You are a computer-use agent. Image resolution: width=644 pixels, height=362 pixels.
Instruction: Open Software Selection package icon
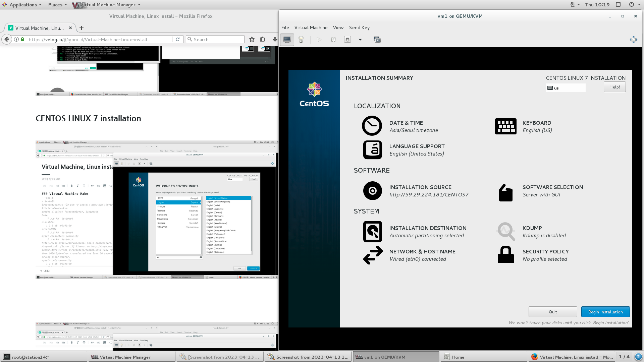coord(505,193)
